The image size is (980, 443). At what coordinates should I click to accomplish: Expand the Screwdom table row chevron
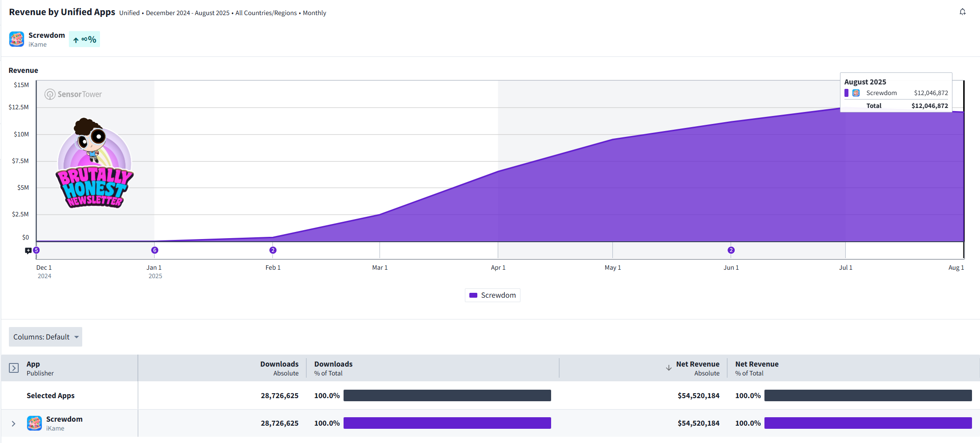(x=13, y=423)
